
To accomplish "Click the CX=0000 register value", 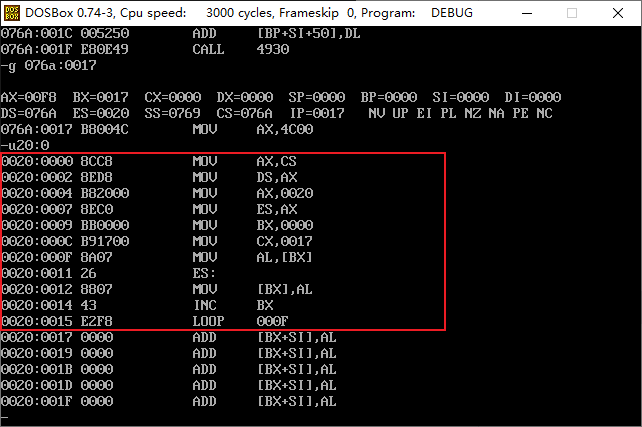I will [173, 97].
